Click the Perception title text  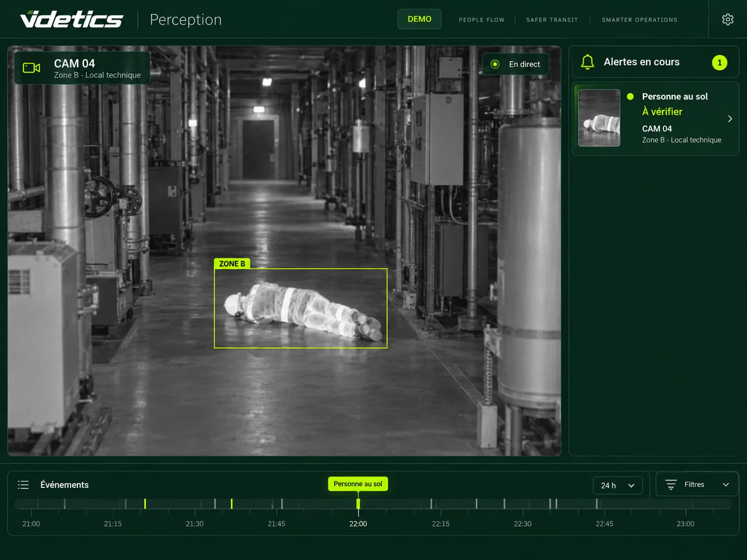tap(186, 20)
